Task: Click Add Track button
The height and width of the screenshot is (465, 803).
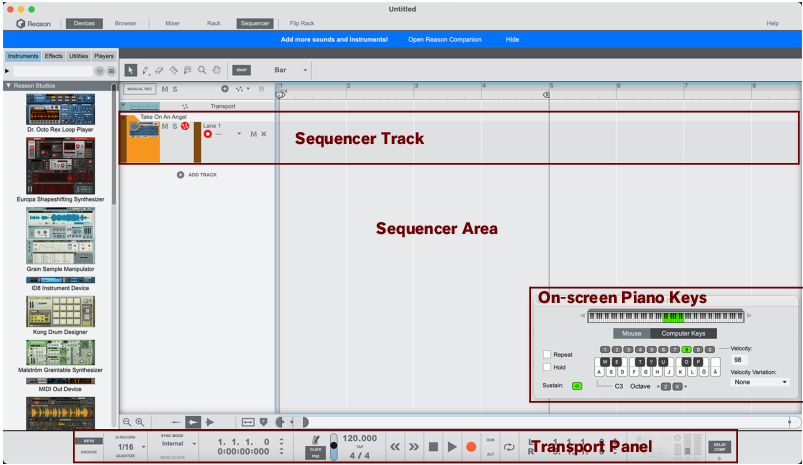Action: [197, 175]
